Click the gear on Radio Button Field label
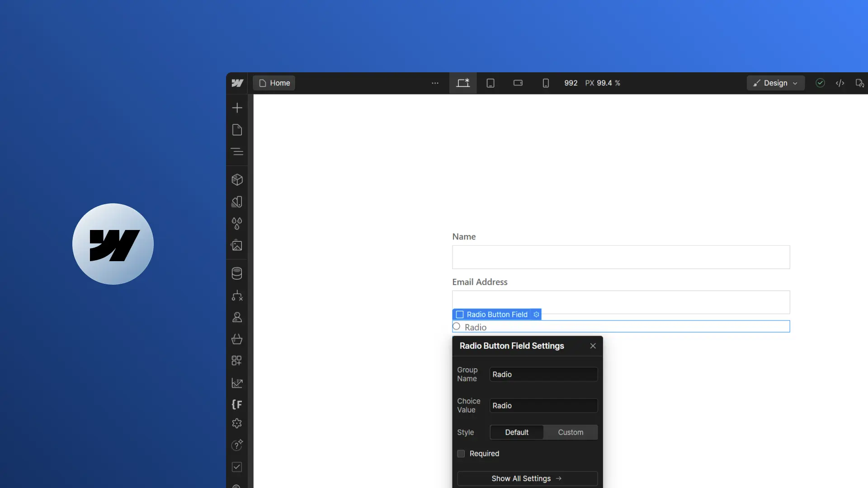The image size is (868, 488). [x=536, y=314]
